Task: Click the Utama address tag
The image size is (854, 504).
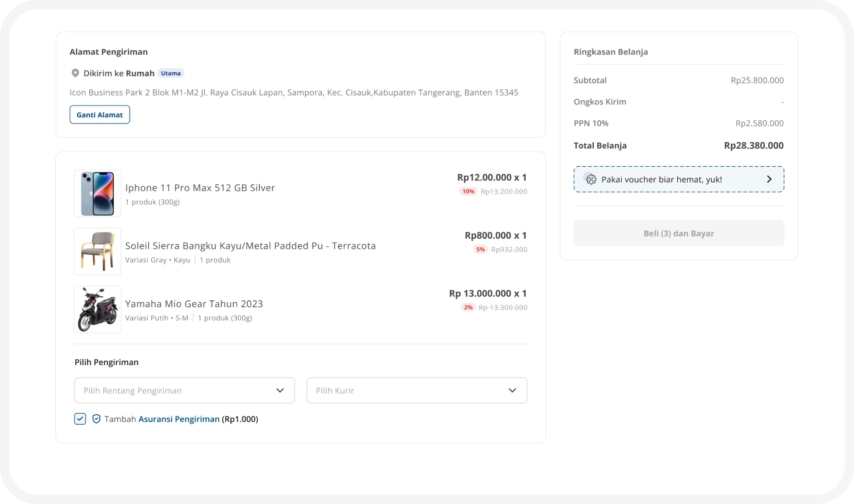Action: [171, 73]
